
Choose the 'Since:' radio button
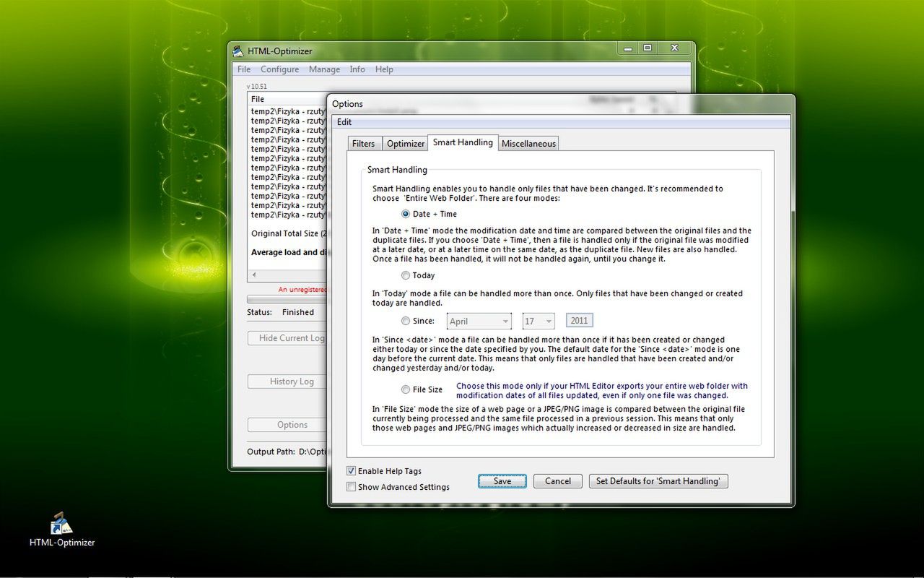pos(406,321)
